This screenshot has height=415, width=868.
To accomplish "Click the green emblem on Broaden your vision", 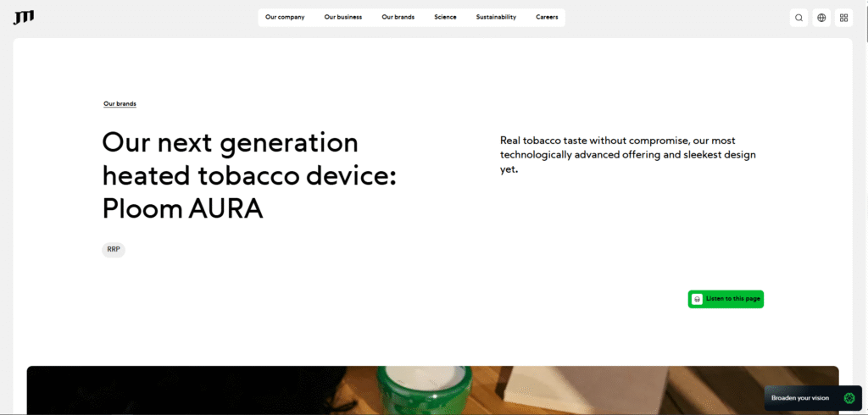I will pos(849,398).
